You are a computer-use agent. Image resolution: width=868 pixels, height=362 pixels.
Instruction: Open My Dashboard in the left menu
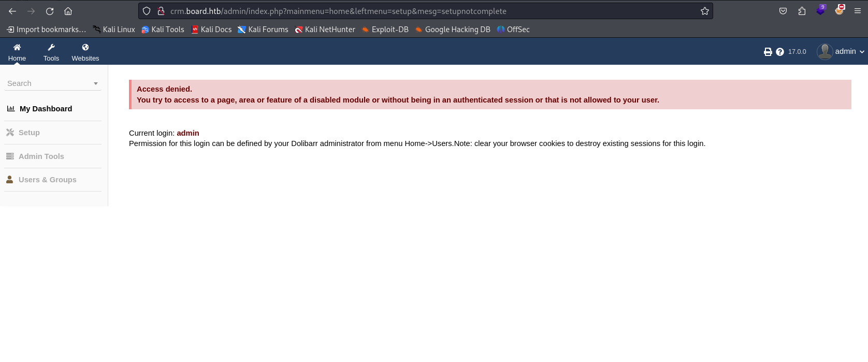[x=46, y=109]
